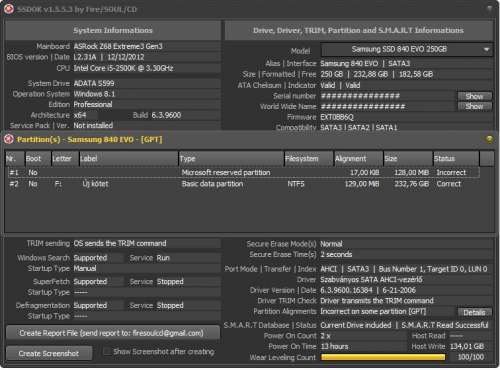Click the BIOS version value L2.31A
The image size is (500, 370).
click(85, 57)
